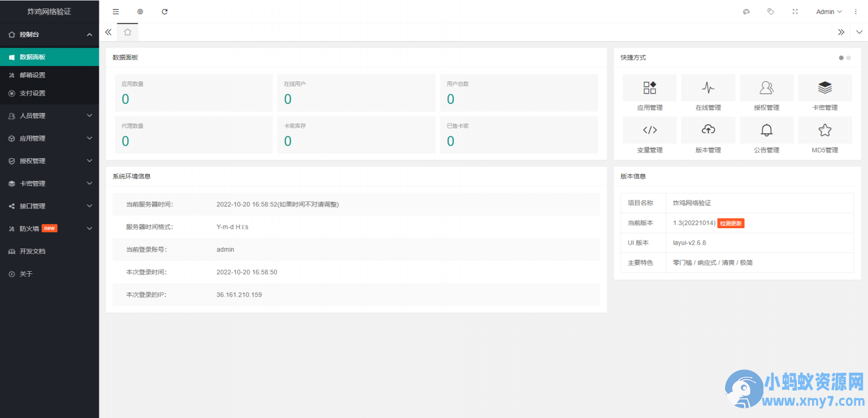Open tab operations dropdown arrow
Image resolution: width=868 pixels, height=418 pixels.
coord(859,32)
